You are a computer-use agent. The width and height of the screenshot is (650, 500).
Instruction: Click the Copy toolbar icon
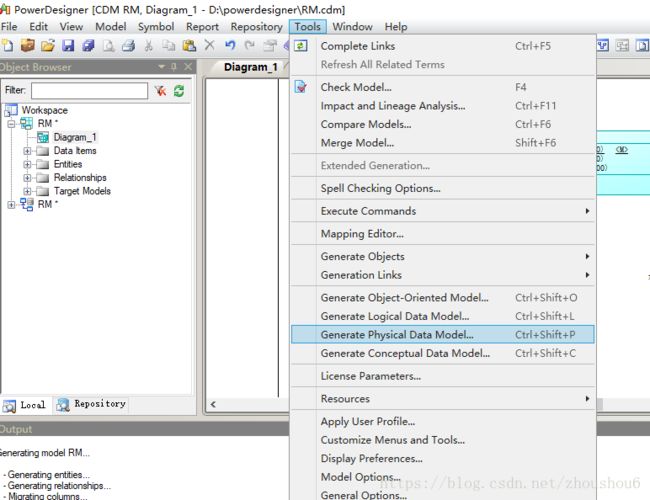coord(169,45)
